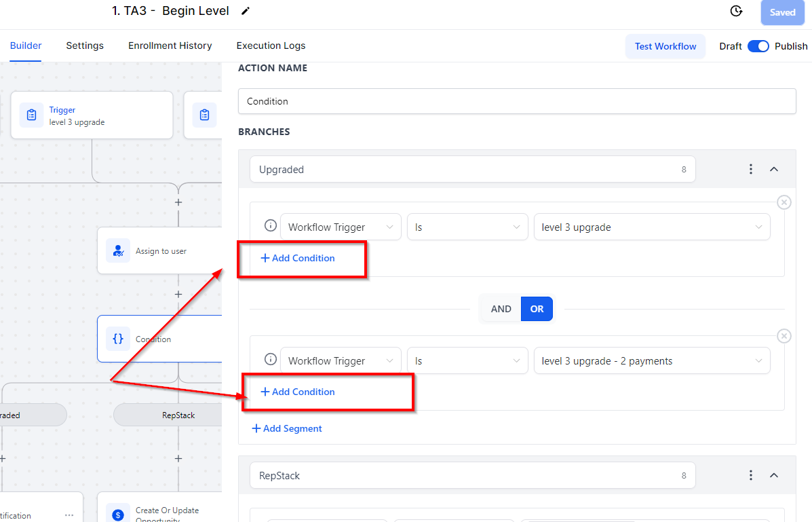Viewport: 812px width, 522px height.
Task: Edit the RepStack branch name field
Action: [x=472, y=476]
